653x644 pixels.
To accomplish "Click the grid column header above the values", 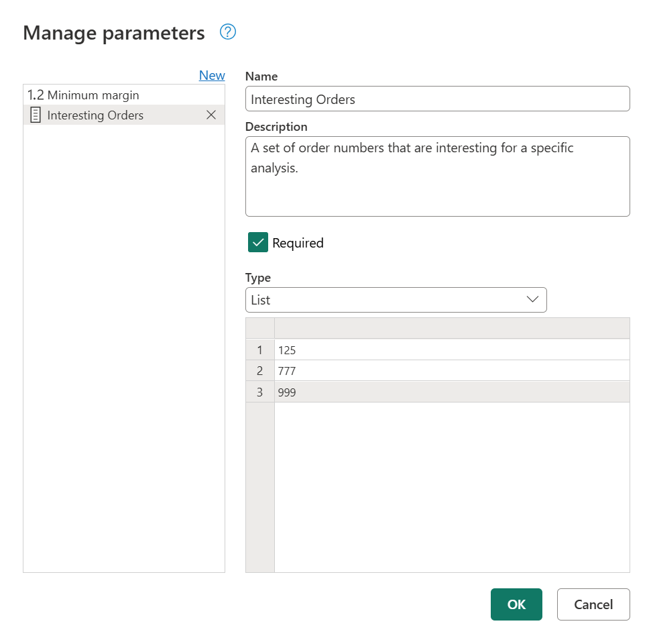I will pos(453,328).
